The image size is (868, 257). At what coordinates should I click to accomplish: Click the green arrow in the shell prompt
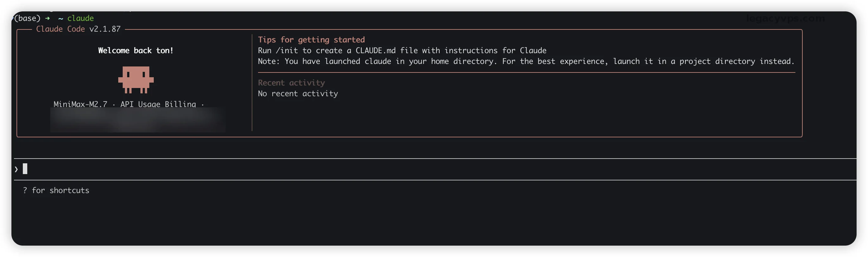pyautogui.click(x=48, y=18)
